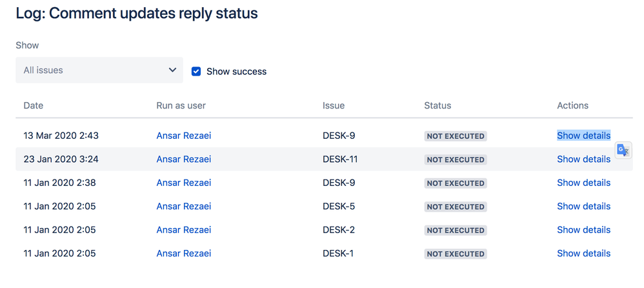Open Ansar Rezaei profile in DESK-11 row
Screen dimensions: 644x288
tap(183, 159)
